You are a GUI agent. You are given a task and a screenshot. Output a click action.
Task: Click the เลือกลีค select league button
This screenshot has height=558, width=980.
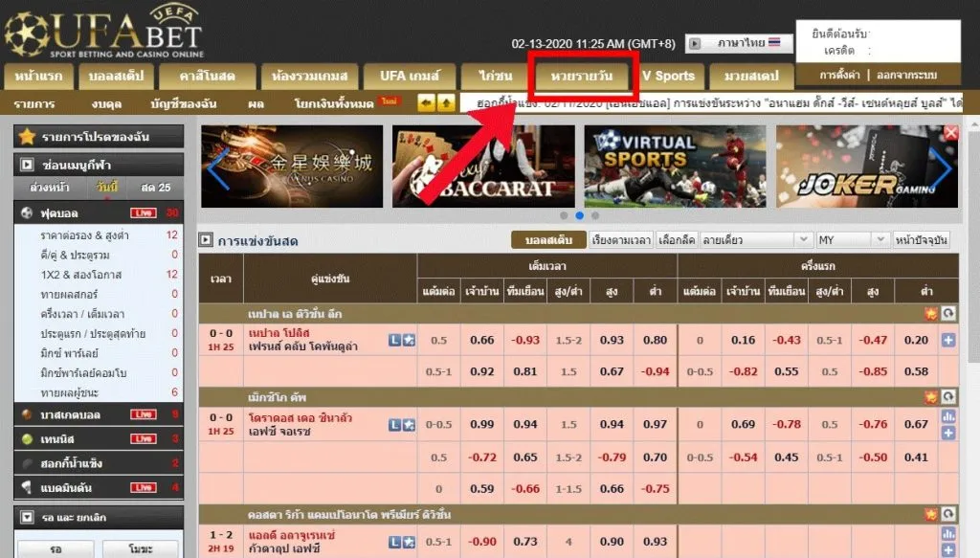(677, 240)
